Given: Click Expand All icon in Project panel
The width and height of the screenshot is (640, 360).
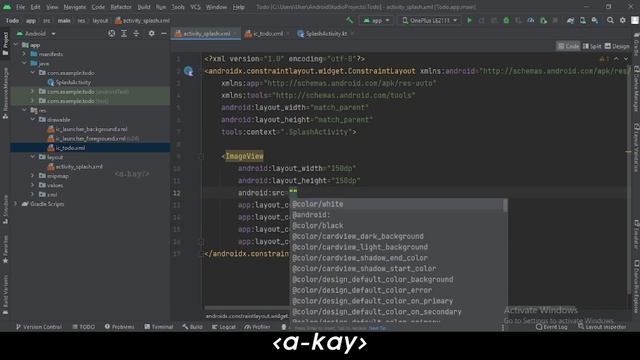Looking at the screenshot, I should [x=124, y=33].
